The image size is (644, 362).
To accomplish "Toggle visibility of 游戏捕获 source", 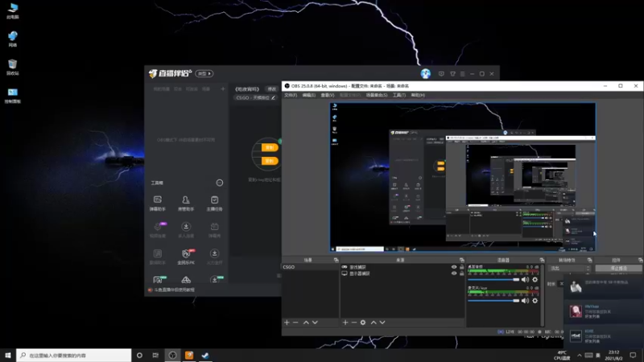I will tap(454, 267).
